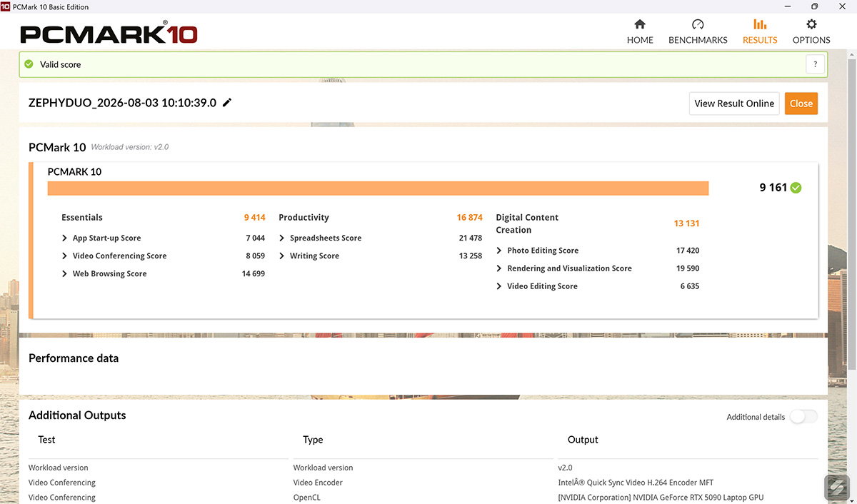
Task: Click the Rendering score value 19 590
Action: 688,268
